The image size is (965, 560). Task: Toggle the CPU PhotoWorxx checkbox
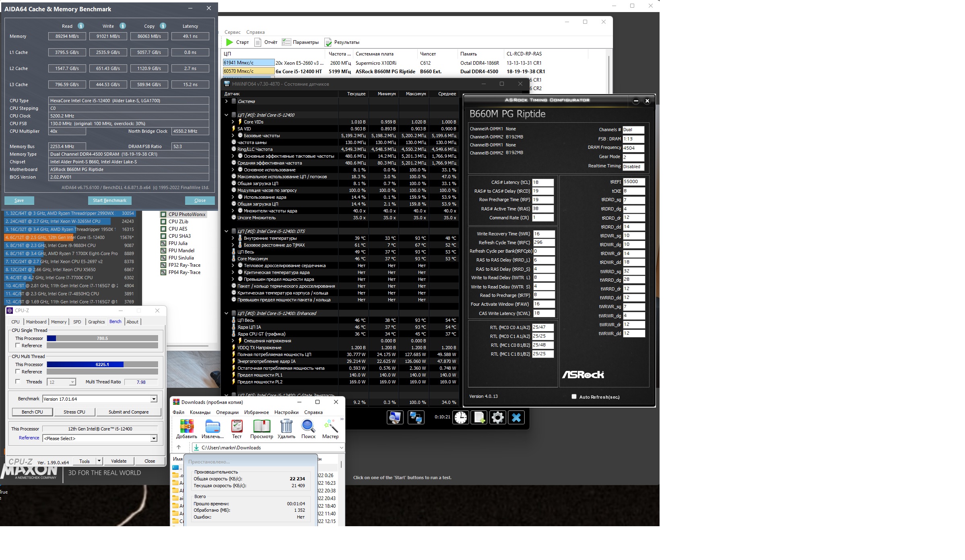[x=163, y=214]
